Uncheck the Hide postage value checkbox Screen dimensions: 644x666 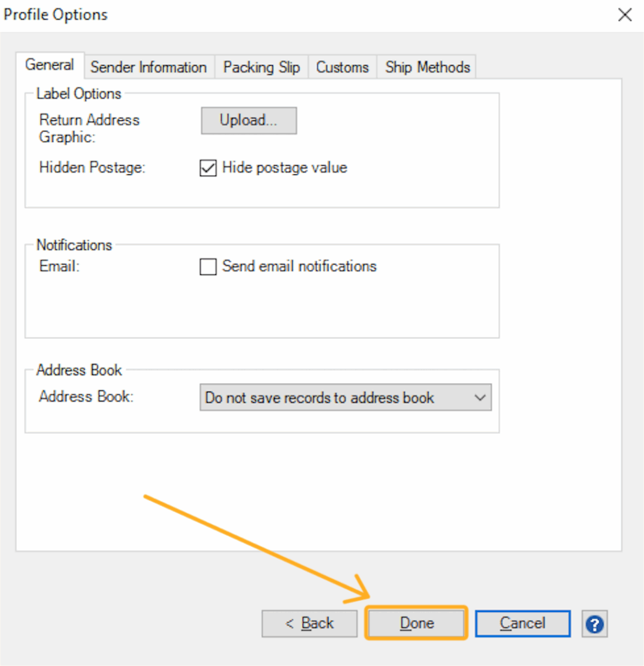[208, 168]
